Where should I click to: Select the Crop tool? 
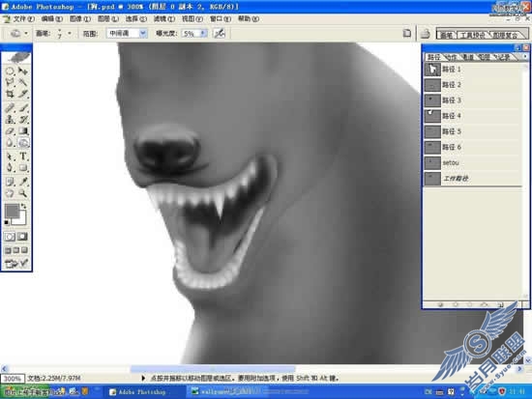[x=10, y=94]
